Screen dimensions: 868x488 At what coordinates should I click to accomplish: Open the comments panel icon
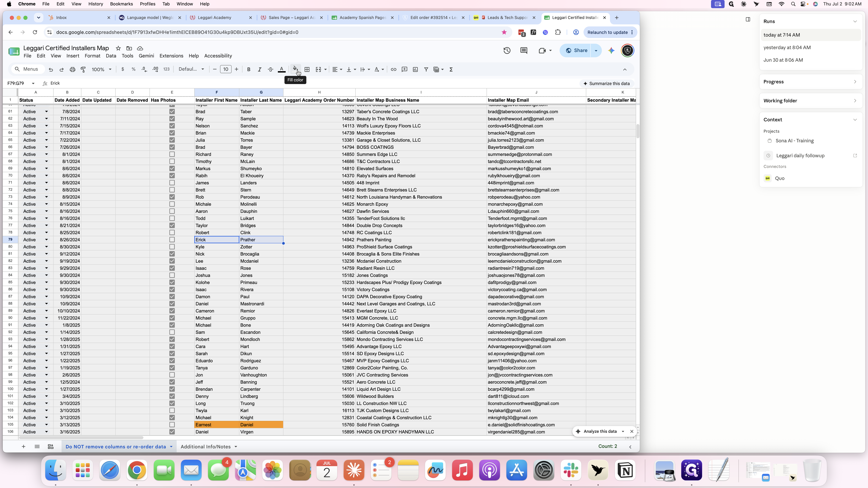pyautogui.click(x=524, y=50)
